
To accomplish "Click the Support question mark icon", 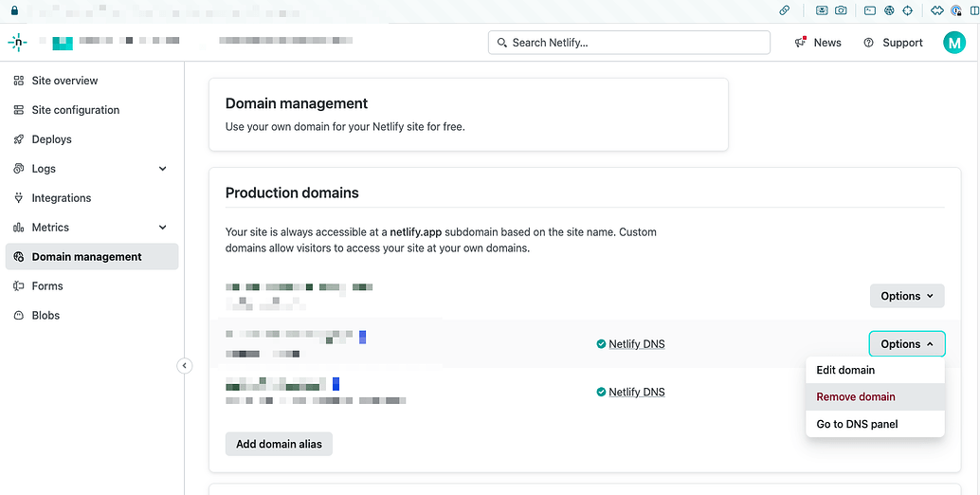I will coord(868,43).
